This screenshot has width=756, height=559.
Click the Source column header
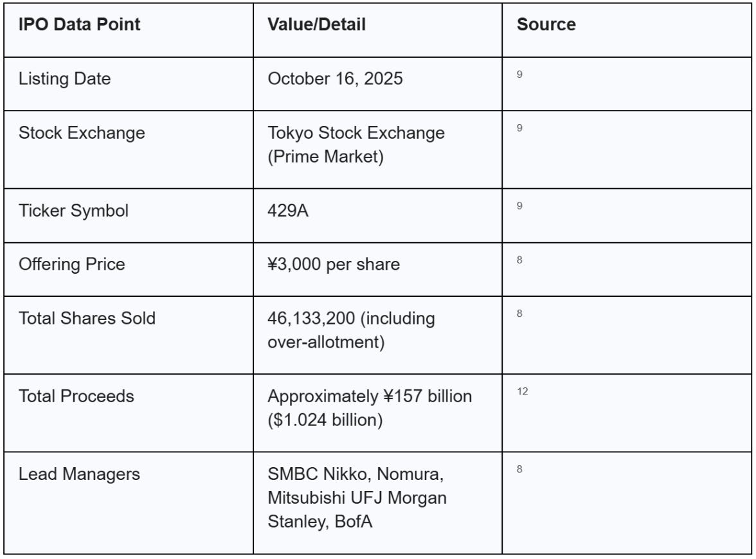coord(546,24)
